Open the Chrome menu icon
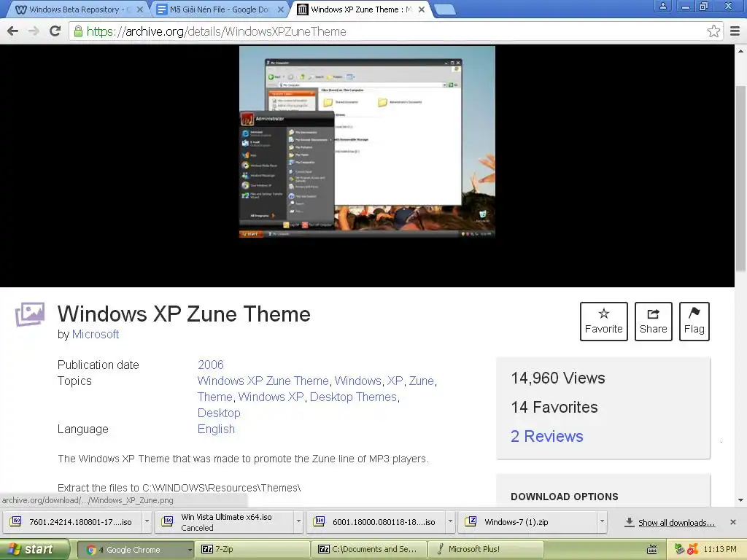Image resolution: width=747 pixels, height=560 pixels. (x=735, y=31)
